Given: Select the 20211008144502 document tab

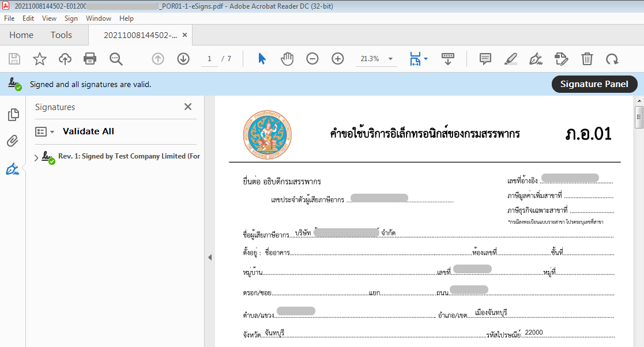Looking at the screenshot, I should click(x=140, y=35).
